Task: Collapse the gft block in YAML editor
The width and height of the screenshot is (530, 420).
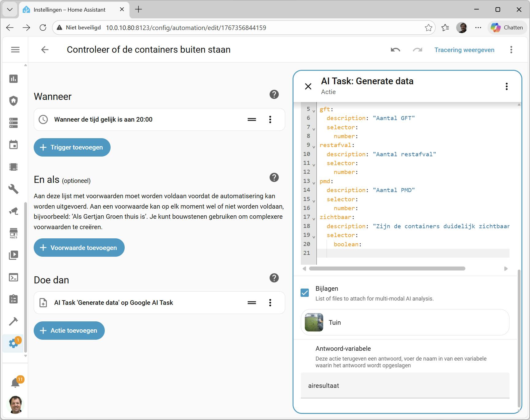Action: tap(314, 111)
